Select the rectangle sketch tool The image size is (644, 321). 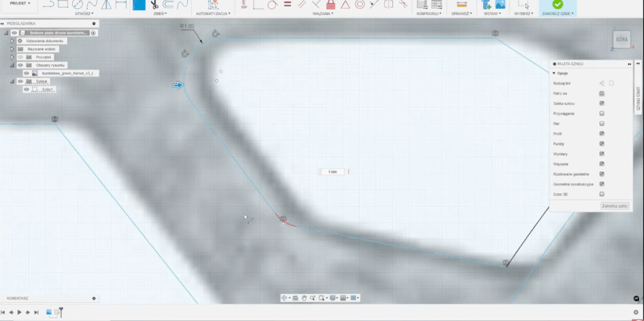(63, 4)
